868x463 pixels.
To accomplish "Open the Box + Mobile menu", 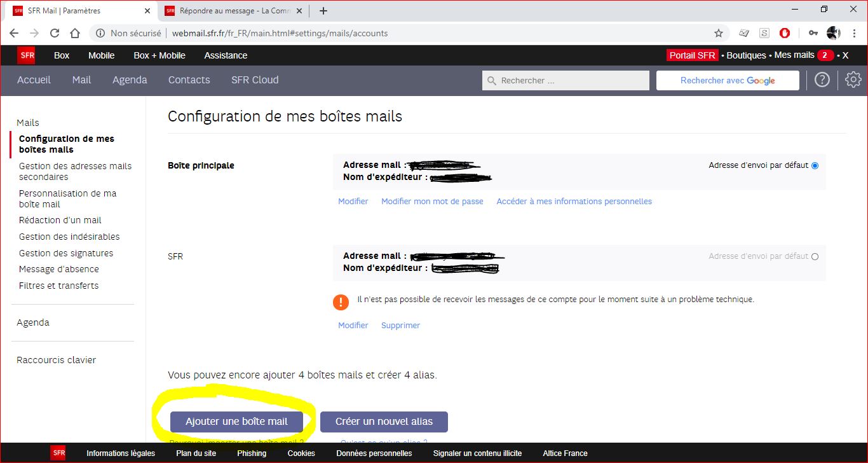I will click(159, 55).
